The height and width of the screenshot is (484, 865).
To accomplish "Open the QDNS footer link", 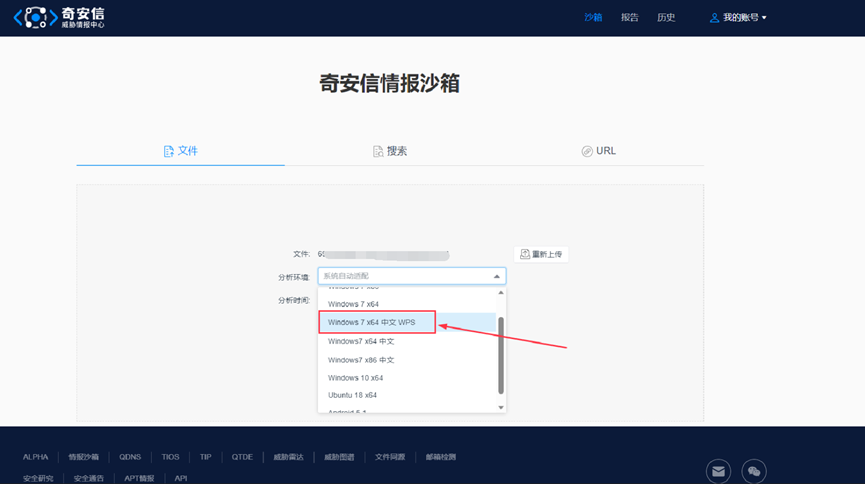I will click(x=130, y=457).
